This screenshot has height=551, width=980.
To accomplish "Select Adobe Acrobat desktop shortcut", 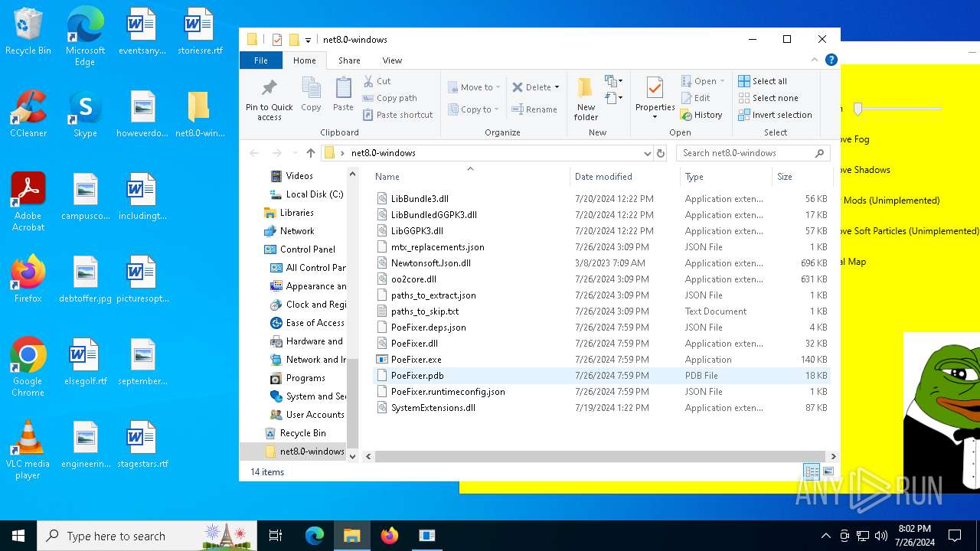I will pyautogui.click(x=28, y=202).
